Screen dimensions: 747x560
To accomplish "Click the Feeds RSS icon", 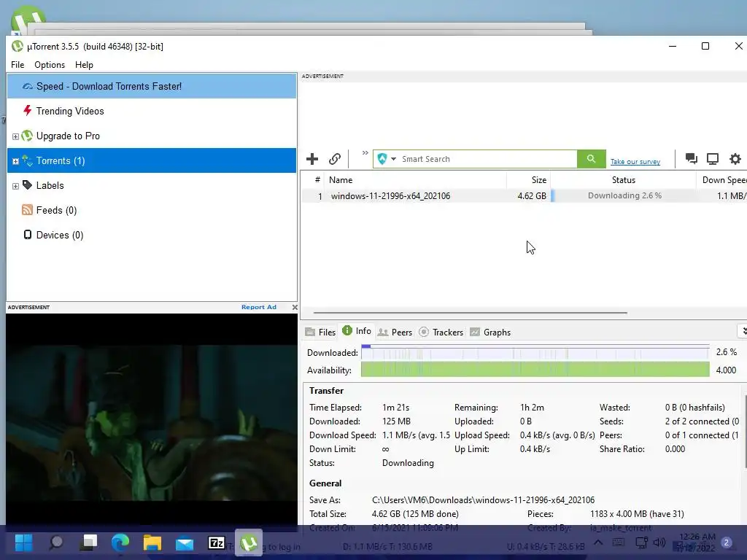I will click(27, 209).
